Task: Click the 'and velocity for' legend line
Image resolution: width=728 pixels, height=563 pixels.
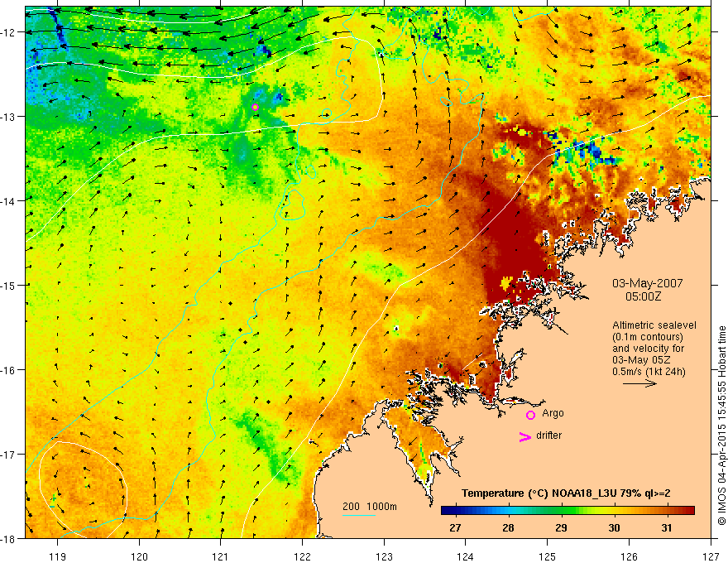Action: pyautogui.click(x=648, y=349)
